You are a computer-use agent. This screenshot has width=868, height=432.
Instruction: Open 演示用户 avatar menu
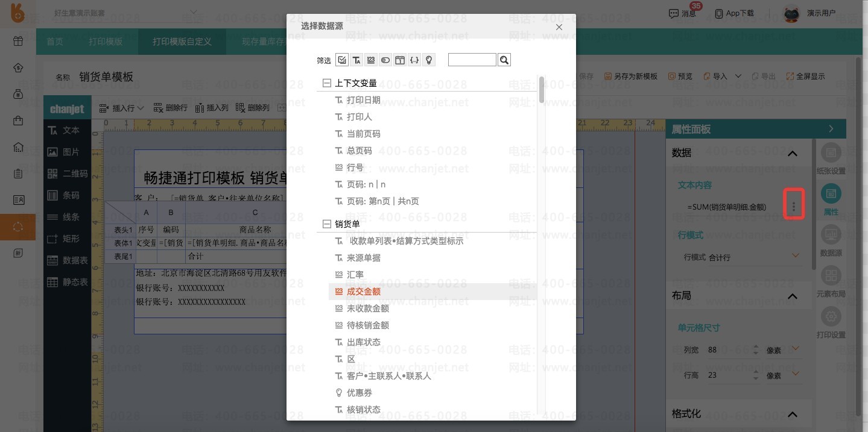coord(809,13)
